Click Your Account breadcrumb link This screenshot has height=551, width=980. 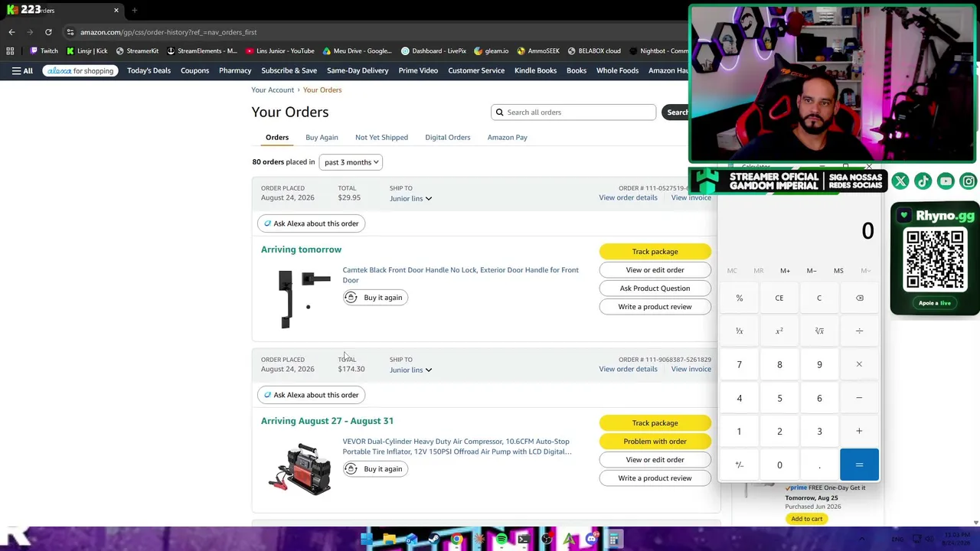coord(273,90)
